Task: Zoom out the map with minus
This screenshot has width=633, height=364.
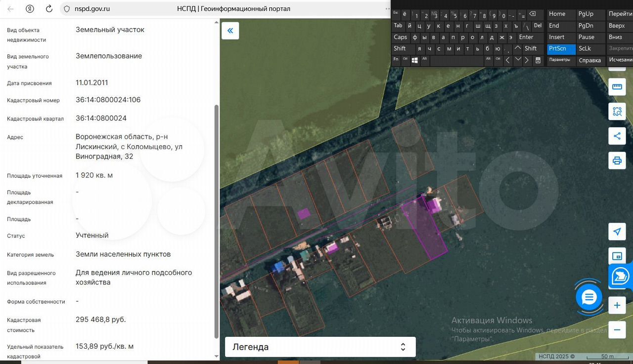Action: point(617,329)
